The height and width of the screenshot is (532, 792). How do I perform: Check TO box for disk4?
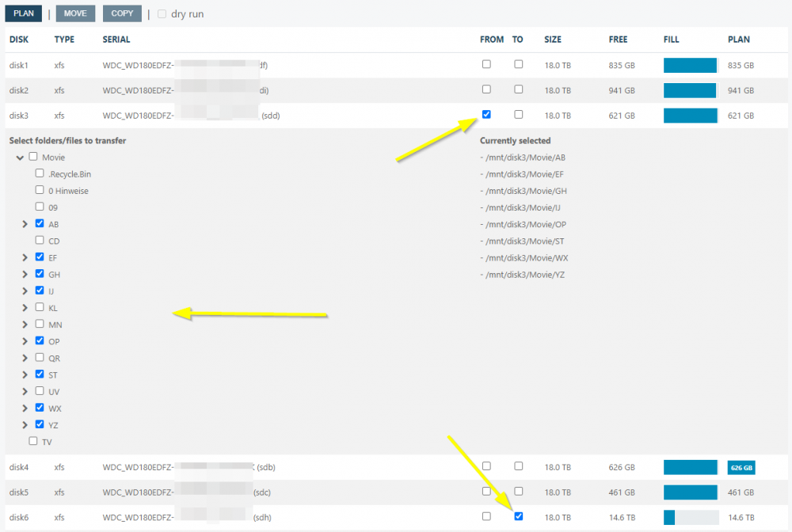[x=518, y=465]
